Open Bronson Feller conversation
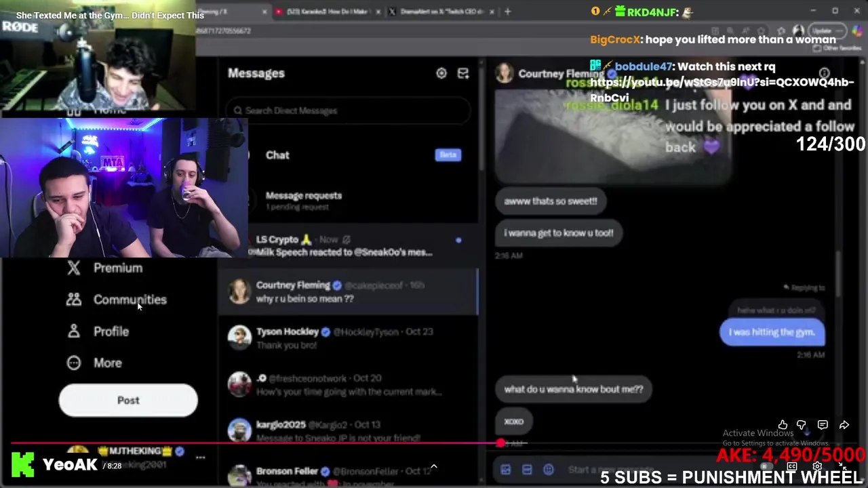The image size is (868, 488). point(348,473)
